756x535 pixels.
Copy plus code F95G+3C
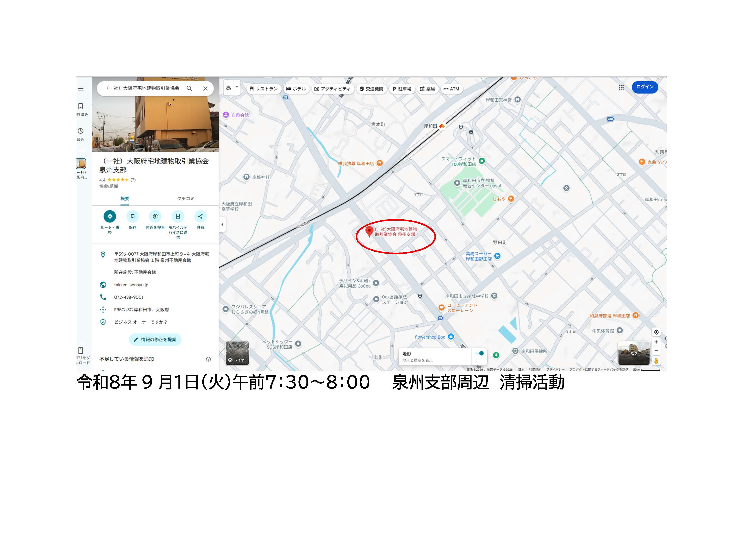142,310
